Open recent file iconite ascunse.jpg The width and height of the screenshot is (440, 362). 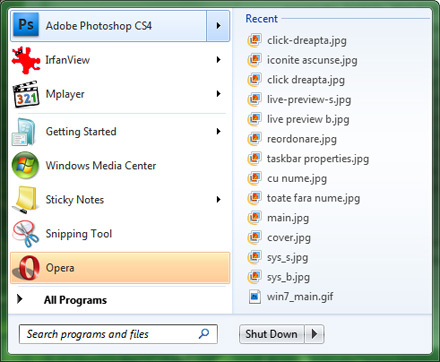pos(312,60)
